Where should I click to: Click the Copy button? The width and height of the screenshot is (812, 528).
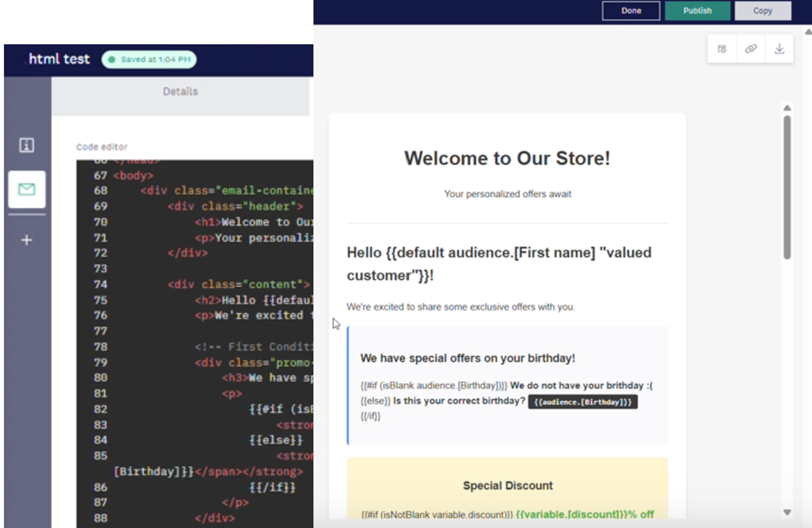coord(762,11)
